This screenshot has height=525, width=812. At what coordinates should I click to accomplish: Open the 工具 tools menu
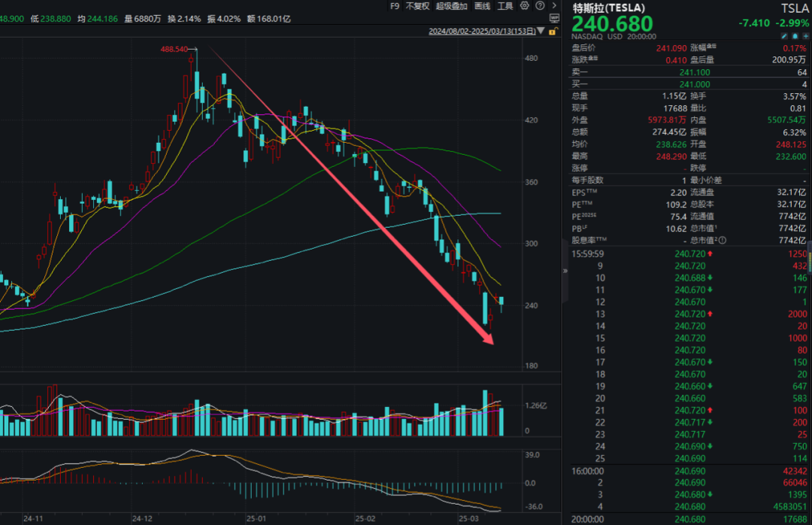[x=505, y=6]
